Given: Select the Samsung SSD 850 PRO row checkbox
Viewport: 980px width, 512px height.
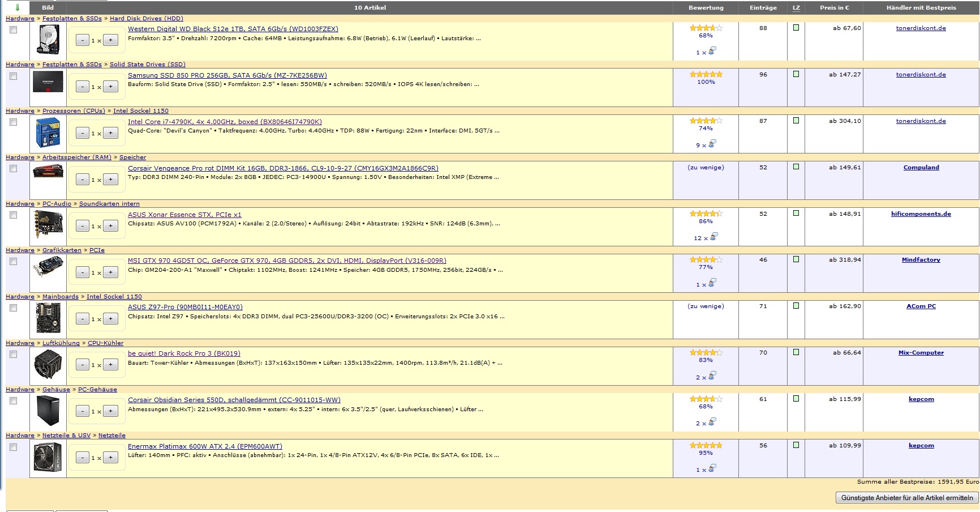Looking at the screenshot, I should coord(14,76).
